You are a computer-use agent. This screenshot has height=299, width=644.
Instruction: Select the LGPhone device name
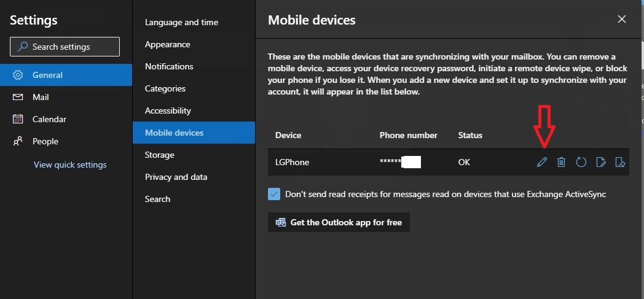pyautogui.click(x=292, y=163)
